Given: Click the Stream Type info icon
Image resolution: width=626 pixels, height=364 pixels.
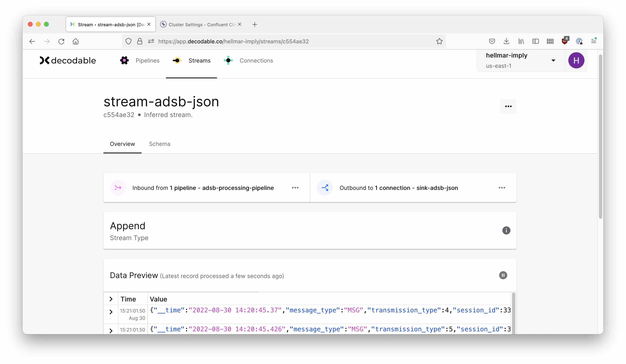Looking at the screenshot, I should click(506, 230).
